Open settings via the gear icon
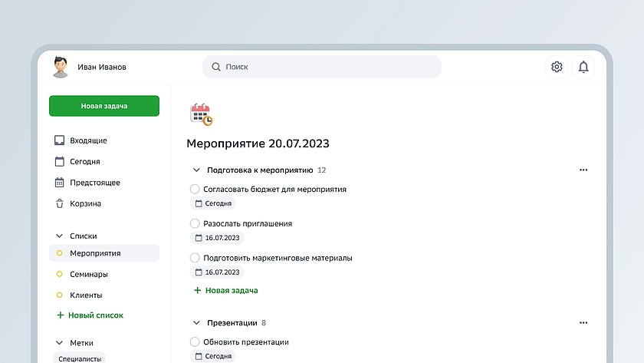This screenshot has height=363, width=644. 557,67
